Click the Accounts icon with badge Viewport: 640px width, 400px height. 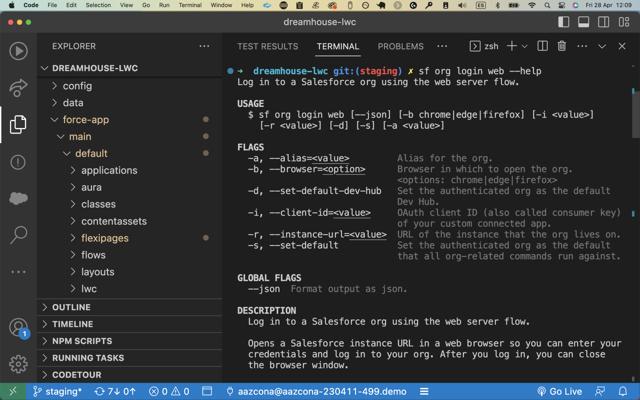[x=18, y=327]
